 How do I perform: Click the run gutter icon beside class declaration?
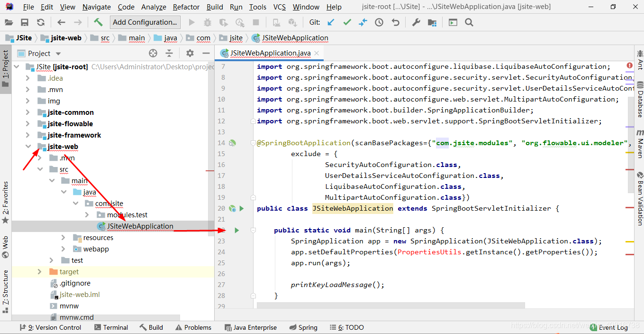click(x=242, y=208)
